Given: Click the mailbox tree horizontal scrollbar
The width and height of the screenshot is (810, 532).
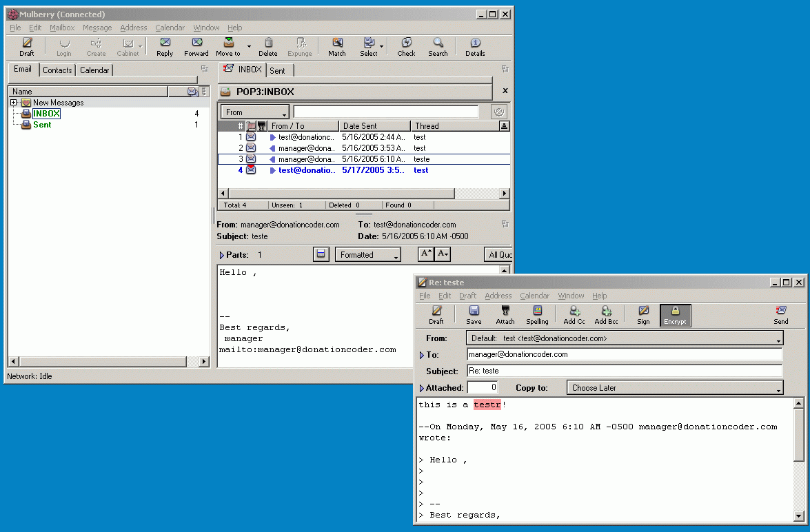Looking at the screenshot, I should tap(109, 362).
